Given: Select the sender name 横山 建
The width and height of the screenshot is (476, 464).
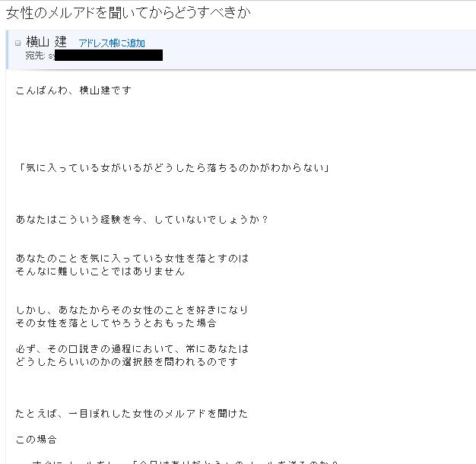Looking at the screenshot, I should coord(46,42).
